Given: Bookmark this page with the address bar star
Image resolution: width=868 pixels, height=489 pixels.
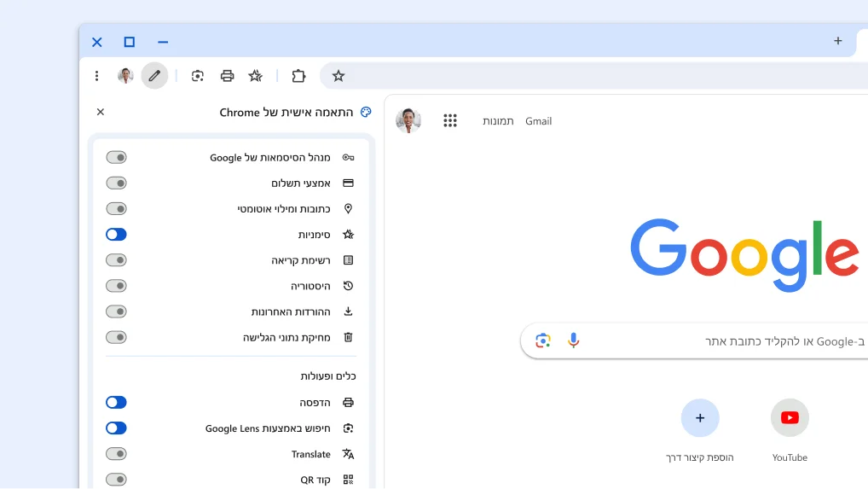Looking at the screenshot, I should [x=339, y=76].
